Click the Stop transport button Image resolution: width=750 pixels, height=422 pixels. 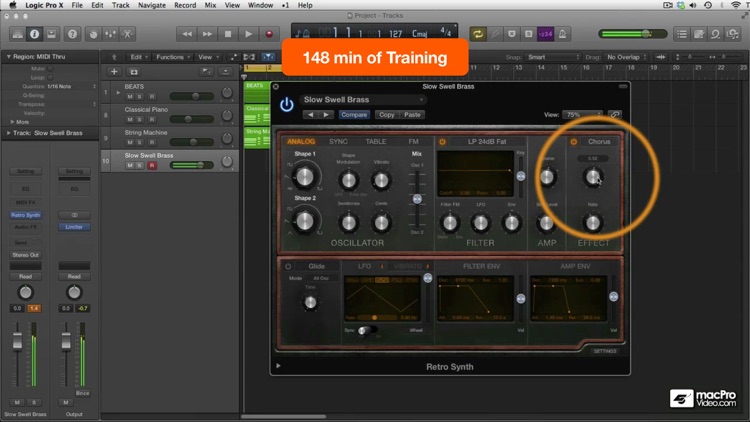(228, 34)
